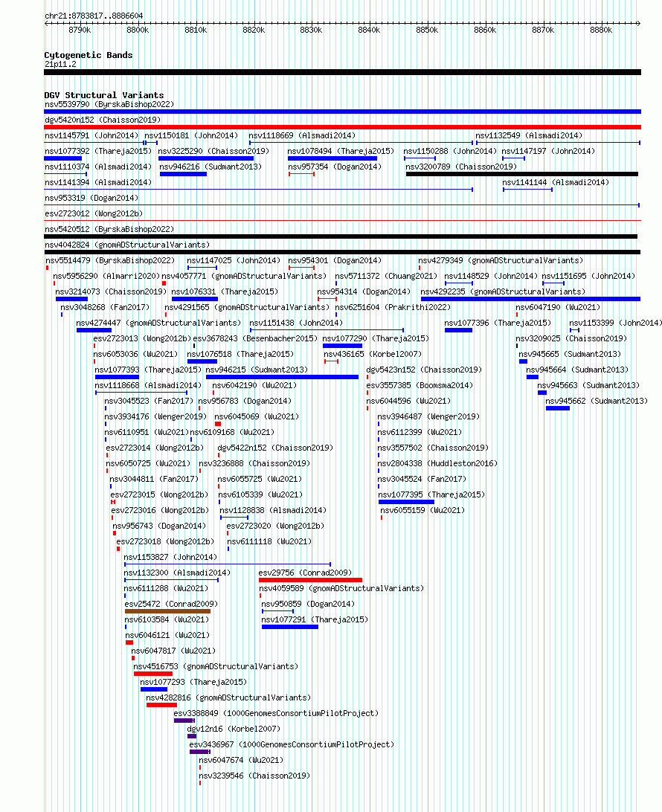Open nsv3209025 (Chaisson2019) variant
662x812 pixels.
coord(571,338)
